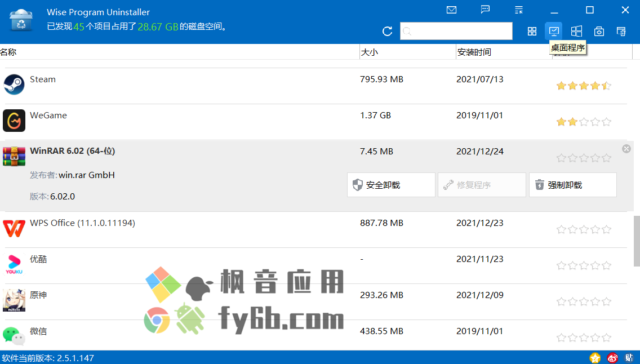Image resolution: width=640 pixels, height=364 pixels.
Task: Rate 微信 using its stars
Action: point(584,338)
